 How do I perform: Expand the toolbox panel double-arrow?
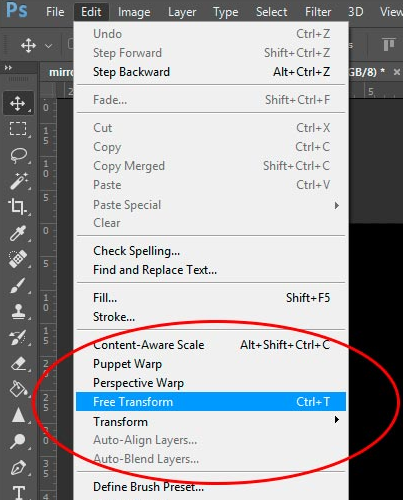pyautogui.click(x=8, y=68)
